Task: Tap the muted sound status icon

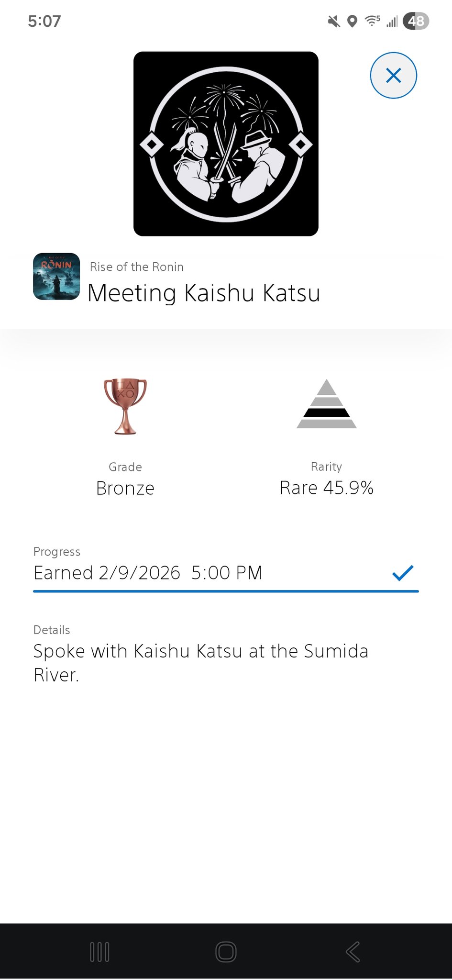Action: pyautogui.click(x=334, y=22)
